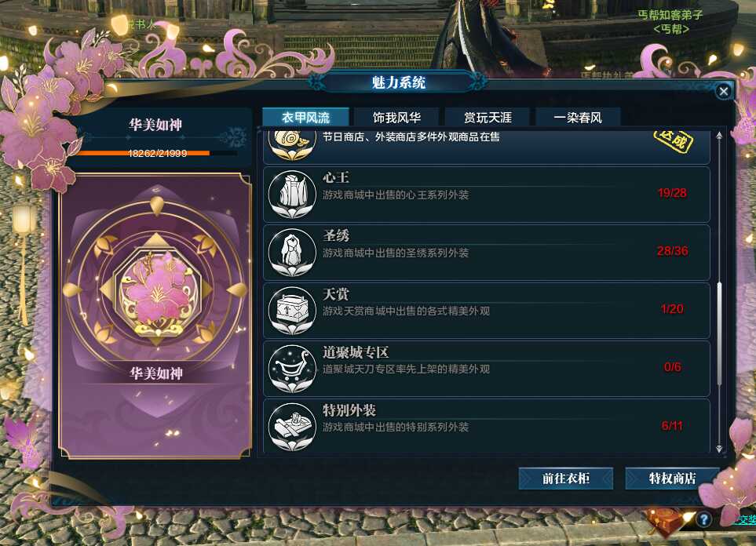Screen dimensions: 756x546
Task: Select the 衣甲风流 tab
Action: [x=305, y=118]
